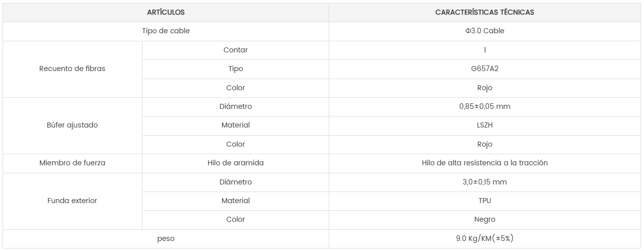Click the Búfer ajustado cell
644x251 pixels.
73,125
